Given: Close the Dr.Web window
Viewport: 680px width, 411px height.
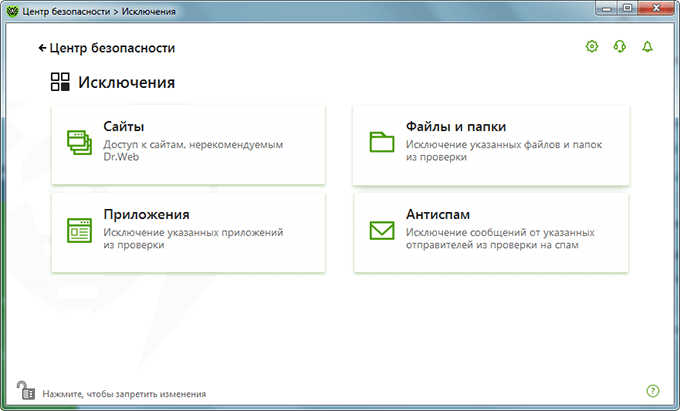Looking at the screenshot, I should 656,9.
